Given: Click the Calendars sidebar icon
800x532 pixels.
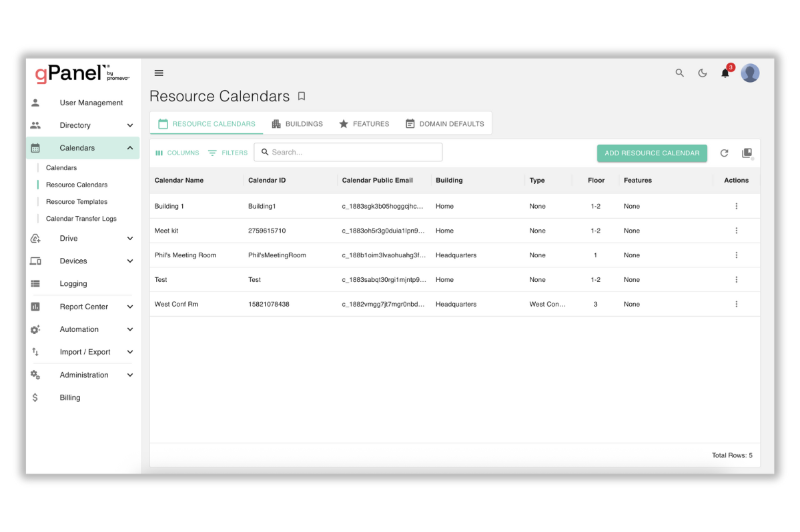Looking at the screenshot, I should pyautogui.click(x=35, y=148).
